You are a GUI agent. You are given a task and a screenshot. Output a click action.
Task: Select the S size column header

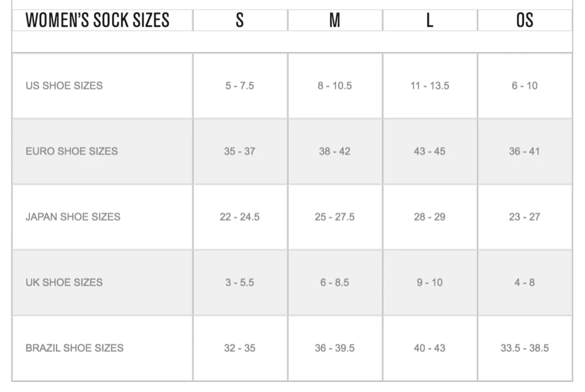pyautogui.click(x=239, y=20)
